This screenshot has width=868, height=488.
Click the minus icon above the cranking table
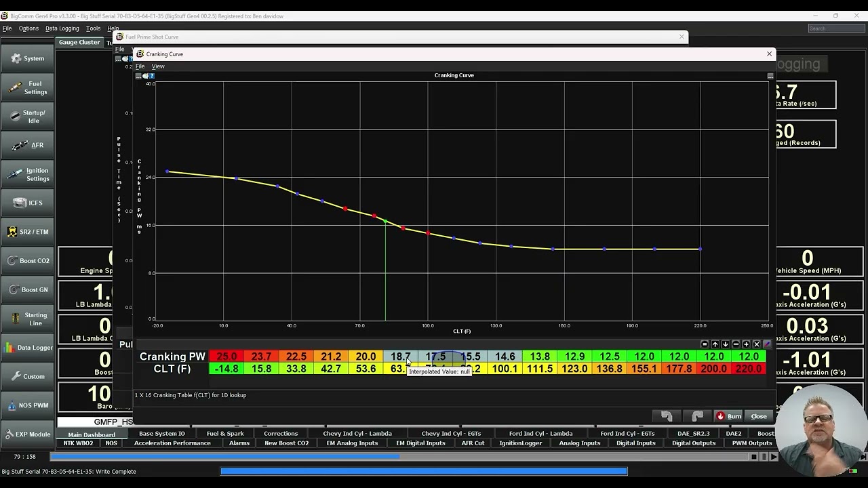(736, 344)
